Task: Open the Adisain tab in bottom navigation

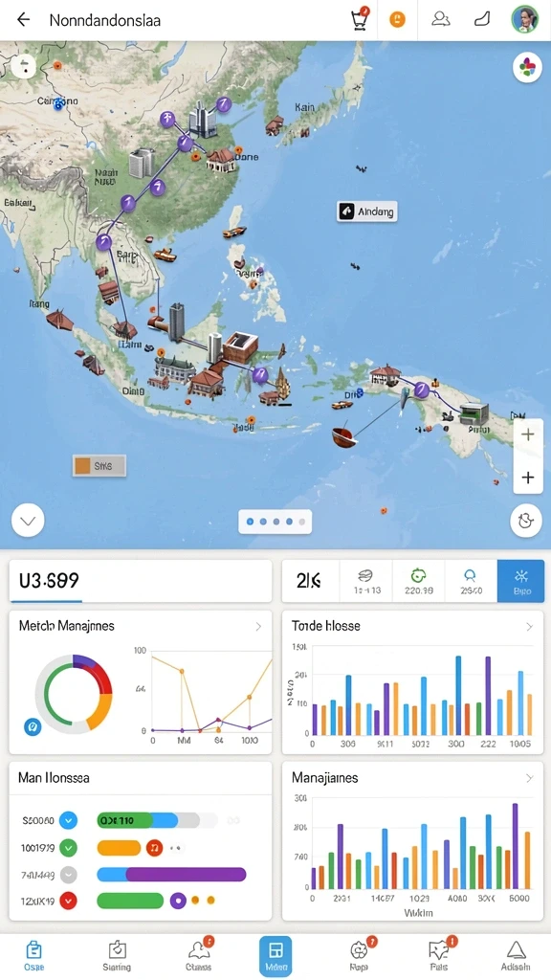Action: point(516,956)
